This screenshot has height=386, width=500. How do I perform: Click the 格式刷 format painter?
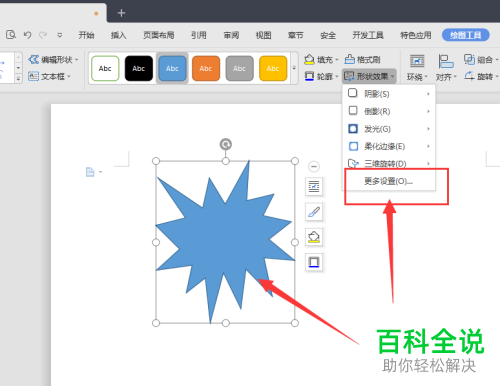pyautogui.click(x=362, y=60)
